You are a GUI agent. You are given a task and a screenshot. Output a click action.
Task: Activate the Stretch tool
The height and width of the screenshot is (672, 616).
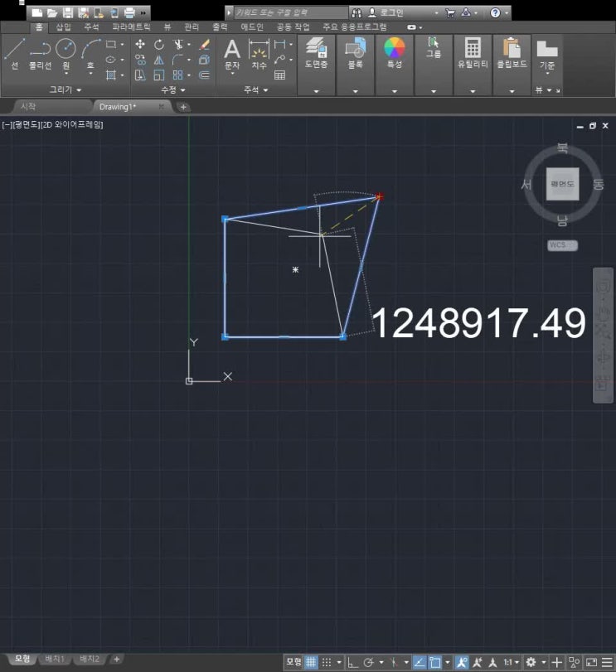140,75
